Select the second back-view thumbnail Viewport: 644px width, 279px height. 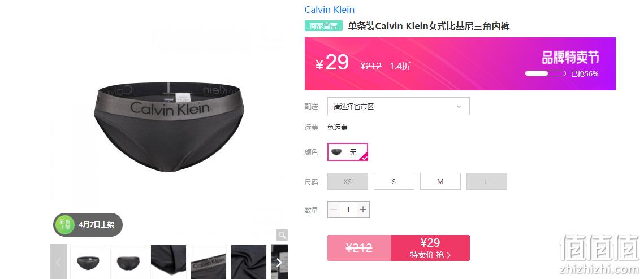point(128,261)
